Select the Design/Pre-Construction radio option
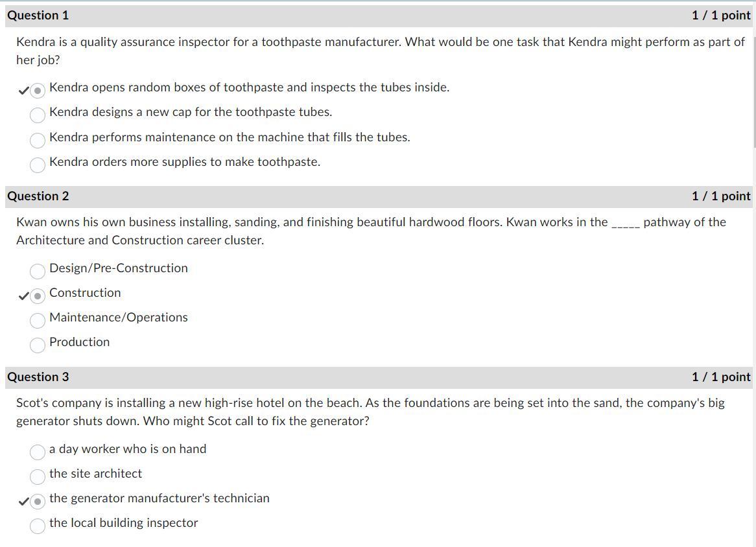The image size is (756, 547). pos(38,272)
